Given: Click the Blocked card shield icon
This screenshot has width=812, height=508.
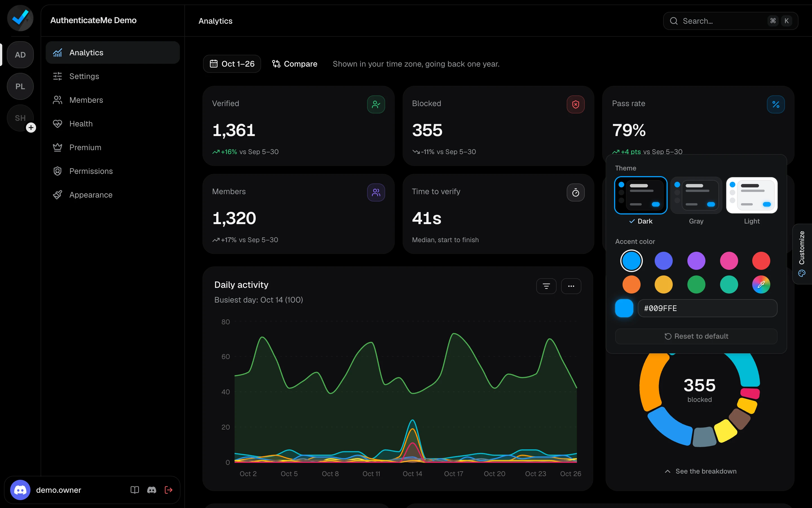Looking at the screenshot, I should 575,104.
